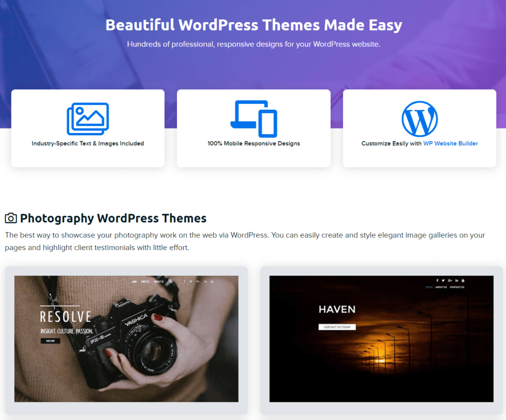
Task: Click Facebook icon in Haven theme preview
Action: pyautogui.click(x=437, y=281)
